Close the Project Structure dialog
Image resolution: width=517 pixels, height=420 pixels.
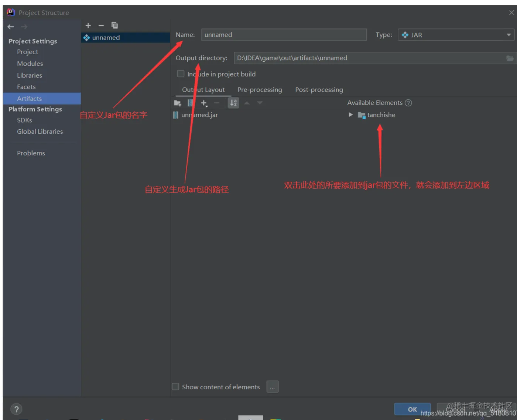pos(511,13)
